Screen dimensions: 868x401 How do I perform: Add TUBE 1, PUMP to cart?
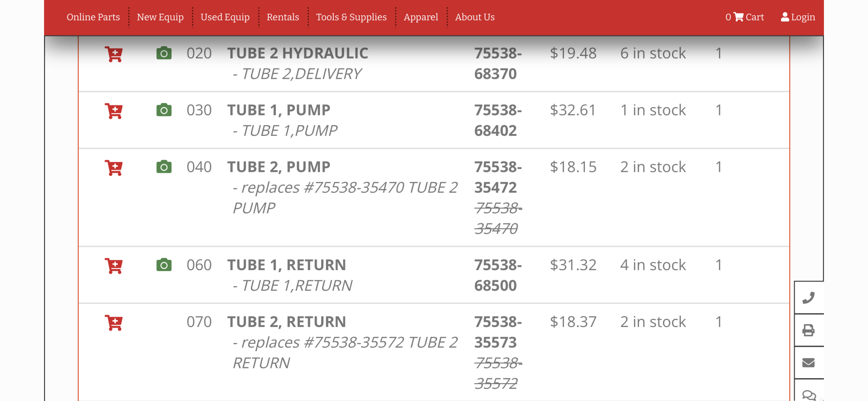click(114, 111)
